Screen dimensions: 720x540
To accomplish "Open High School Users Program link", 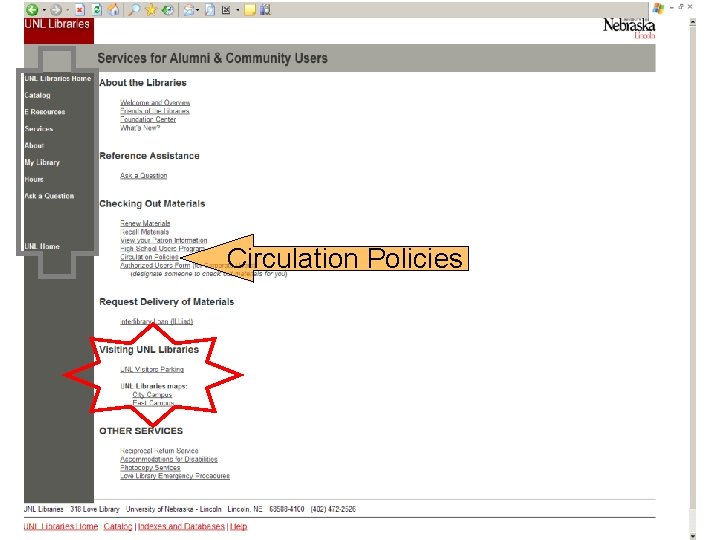I will tap(162, 248).
